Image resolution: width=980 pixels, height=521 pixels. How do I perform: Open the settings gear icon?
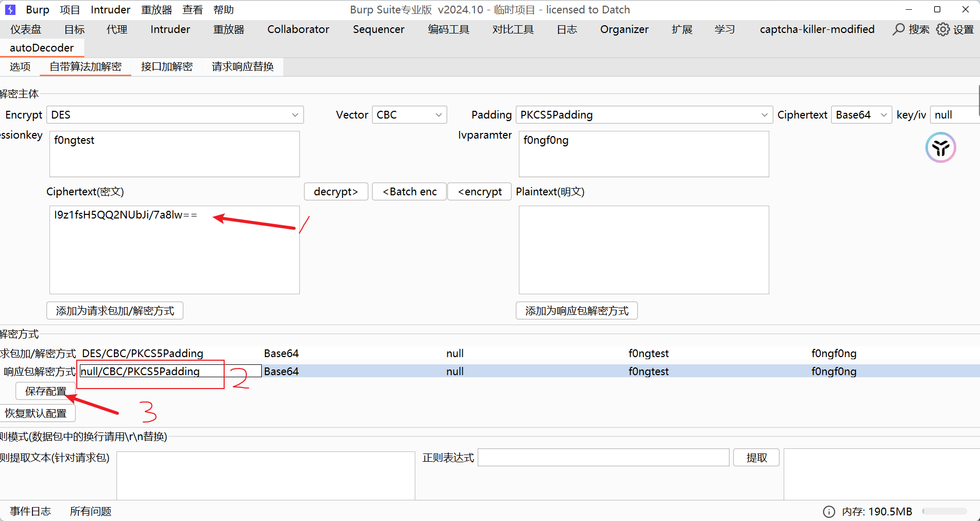943,29
